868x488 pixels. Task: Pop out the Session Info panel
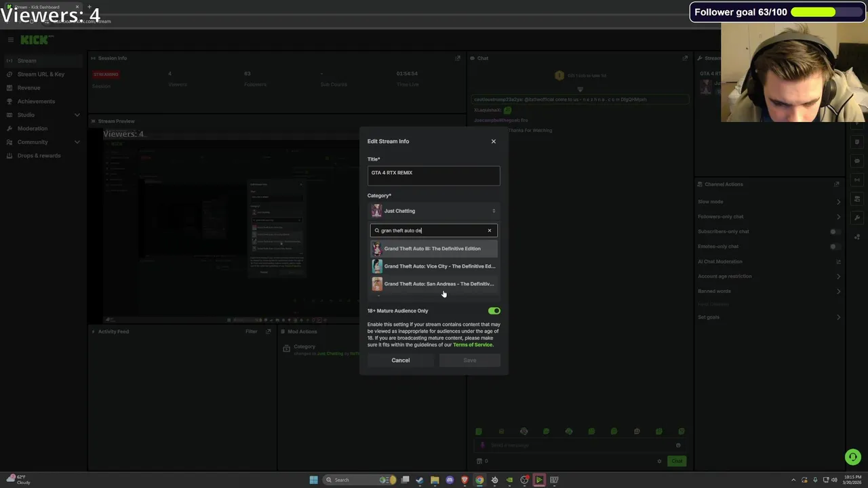point(458,58)
